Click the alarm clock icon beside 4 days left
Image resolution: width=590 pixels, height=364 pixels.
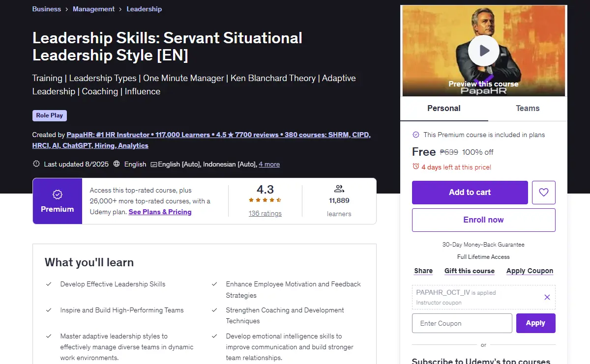pyautogui.click(x=416, y=167)
